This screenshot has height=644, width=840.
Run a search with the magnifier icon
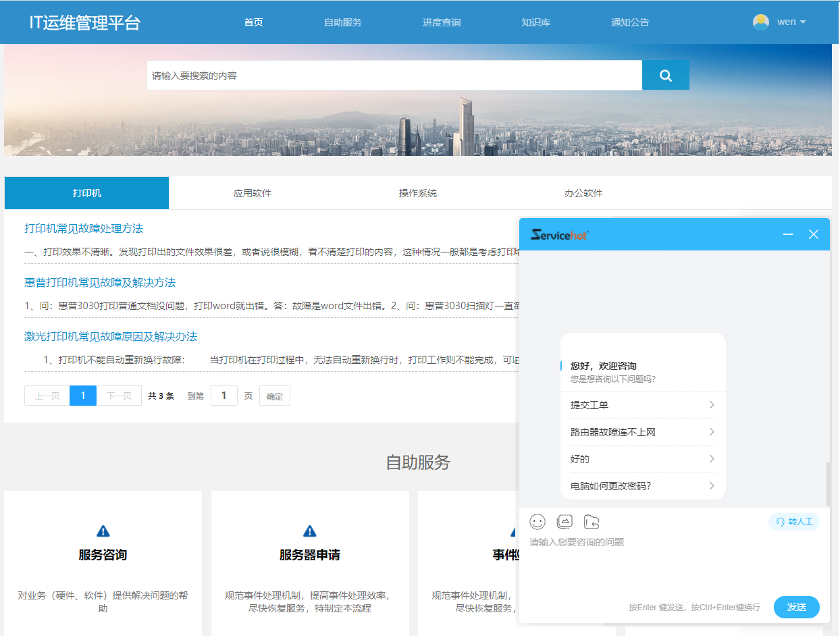point(666,75)
